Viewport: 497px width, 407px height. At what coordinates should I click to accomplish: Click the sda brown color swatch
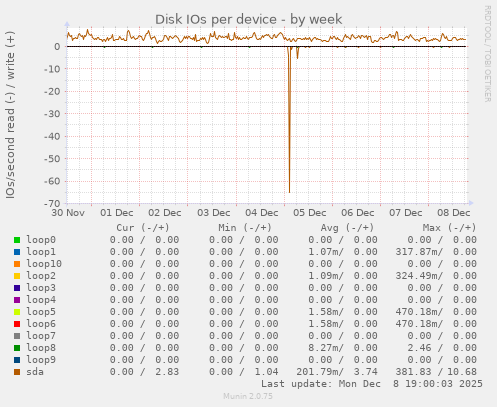click(17, 372)
